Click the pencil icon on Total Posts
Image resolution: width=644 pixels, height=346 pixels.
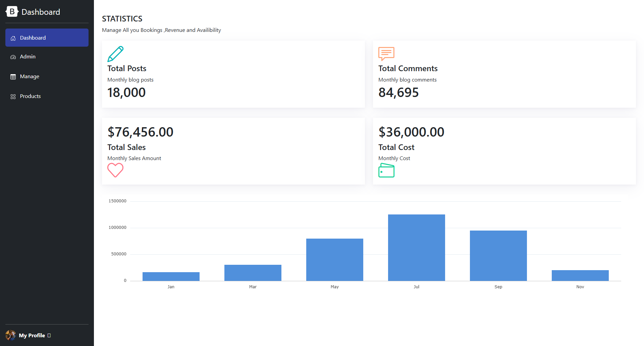[115, 54]
